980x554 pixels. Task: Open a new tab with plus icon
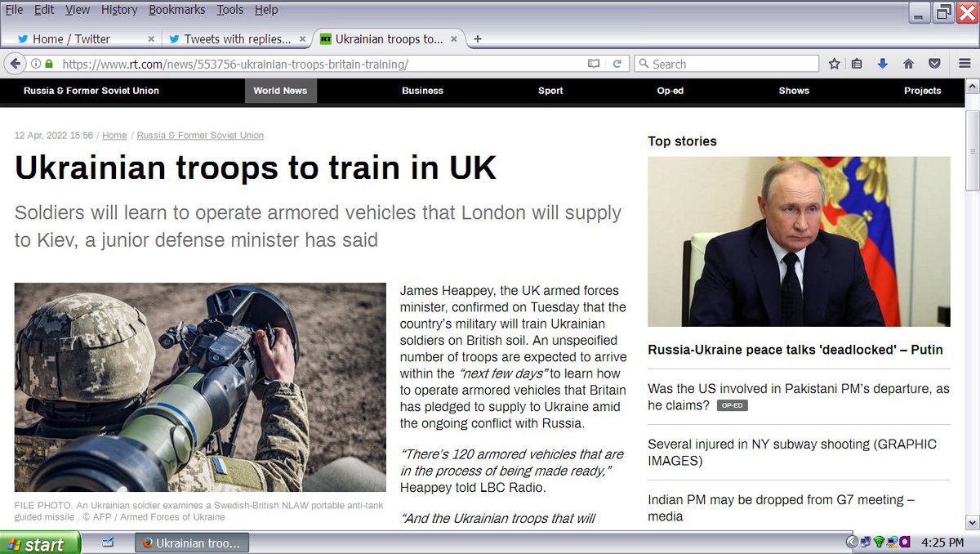(x=478, y=38)
